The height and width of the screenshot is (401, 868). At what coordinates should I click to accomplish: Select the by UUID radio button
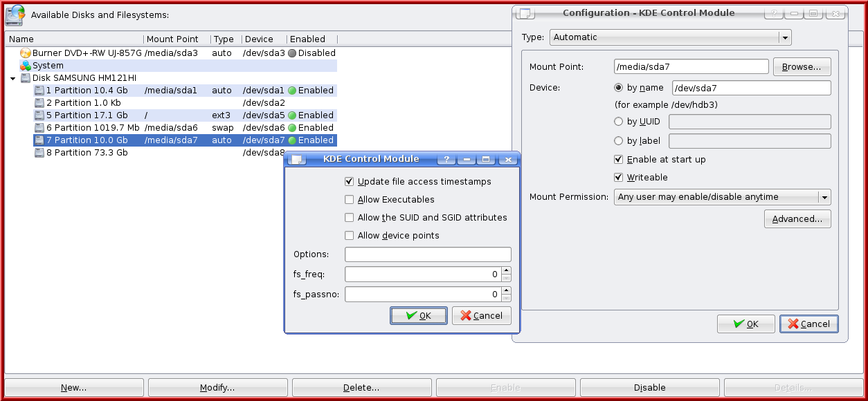click(x=619, y=122)
